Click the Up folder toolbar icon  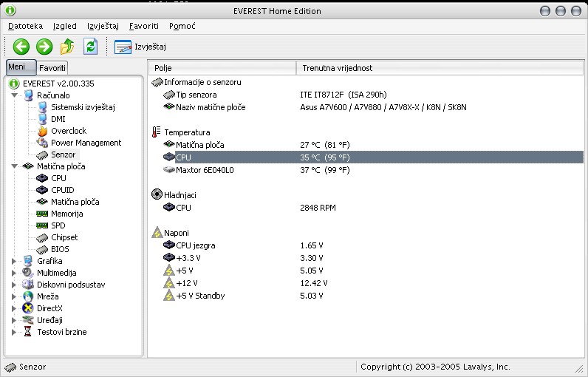[67, 47]
